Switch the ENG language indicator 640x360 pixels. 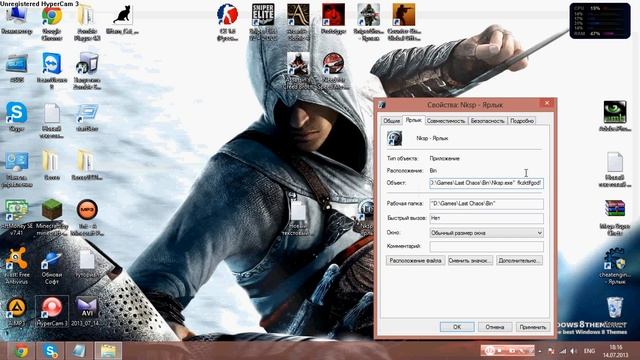(x=589, y=351)
